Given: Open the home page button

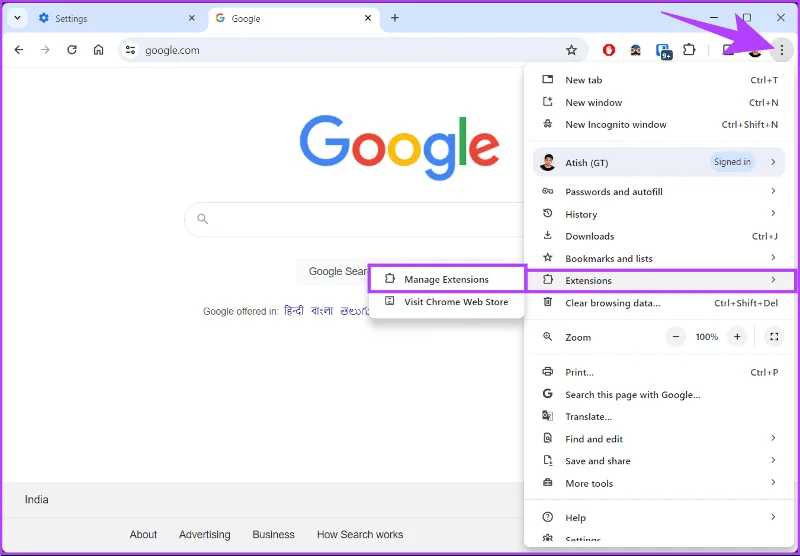Looking at the screenshot, I should coord(98,50).
